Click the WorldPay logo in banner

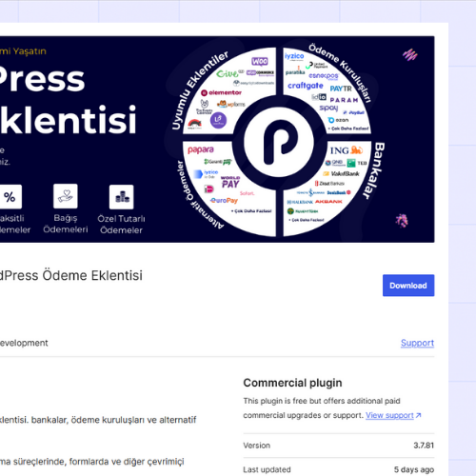coord(230,182)
